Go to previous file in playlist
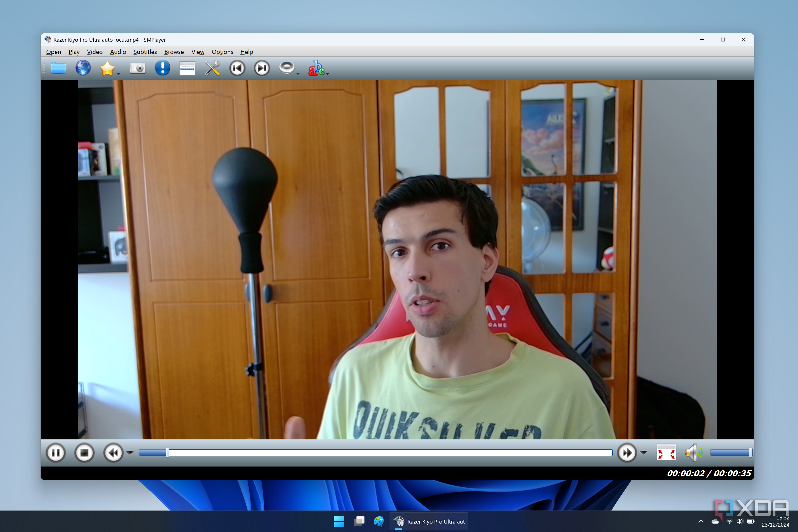 [237, 68]
